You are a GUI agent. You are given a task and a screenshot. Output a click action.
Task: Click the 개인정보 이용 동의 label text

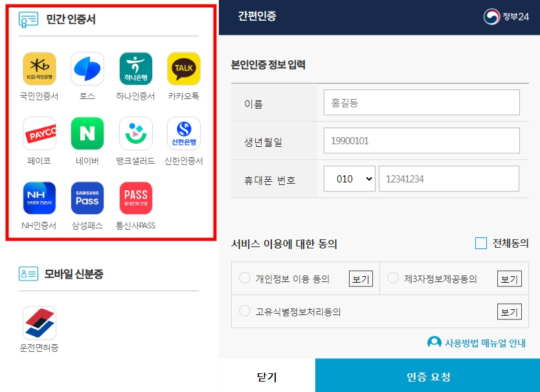[293, 279]
